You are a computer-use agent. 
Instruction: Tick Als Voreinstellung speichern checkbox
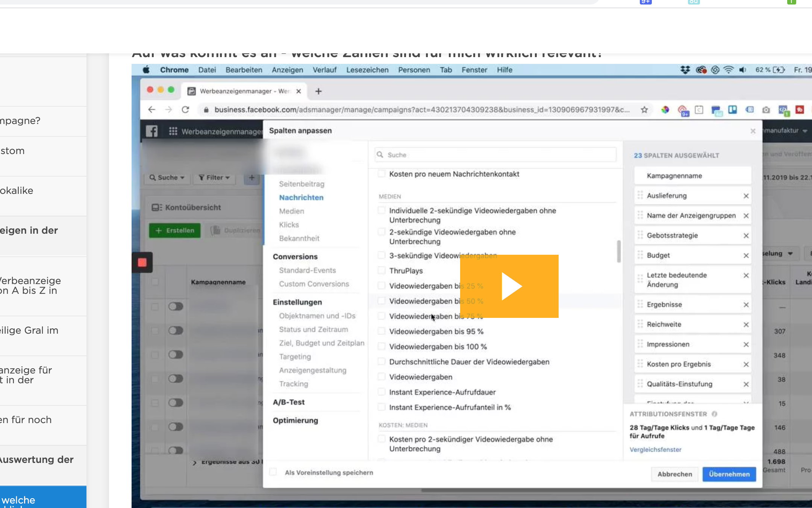tap(273, 472)
